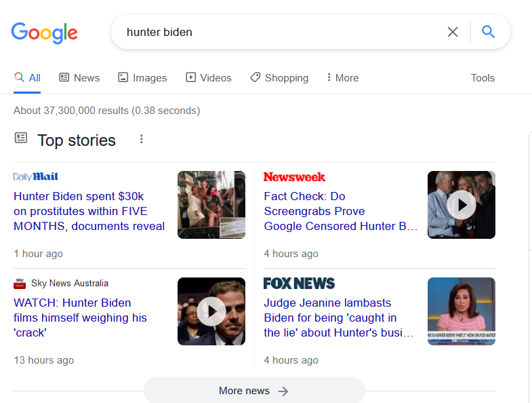The width and height of the screenshot is (532, 403).
Task: Click the Daily Mail logo
Action: (x=36, y=176)
